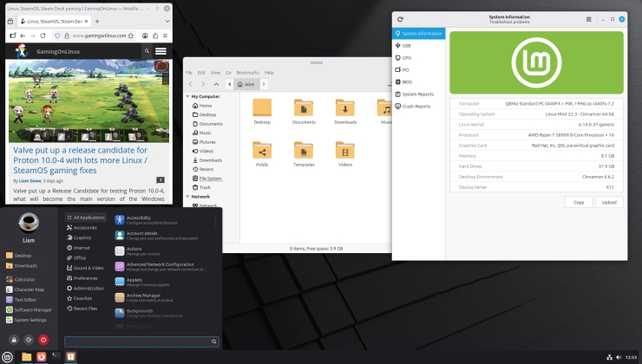The height and width of the screenshot is (364, 642).
Task: Open the Bookmarks menu in file manager
Action: 247,73
